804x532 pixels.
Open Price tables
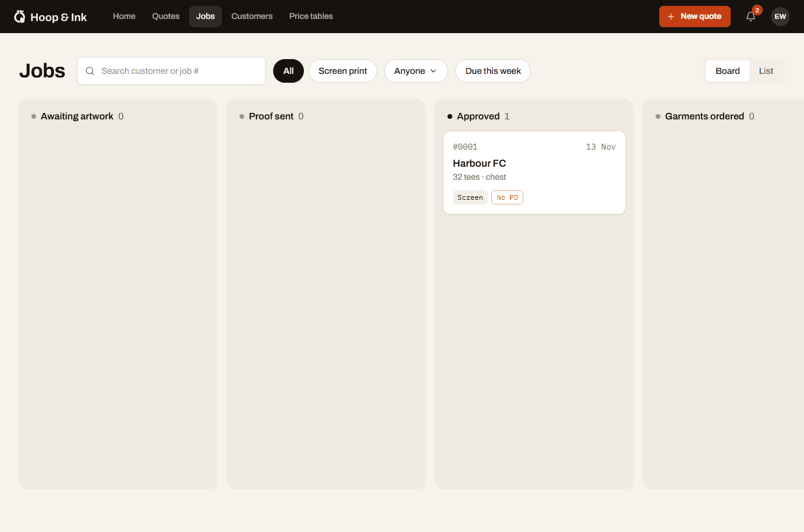311,17
